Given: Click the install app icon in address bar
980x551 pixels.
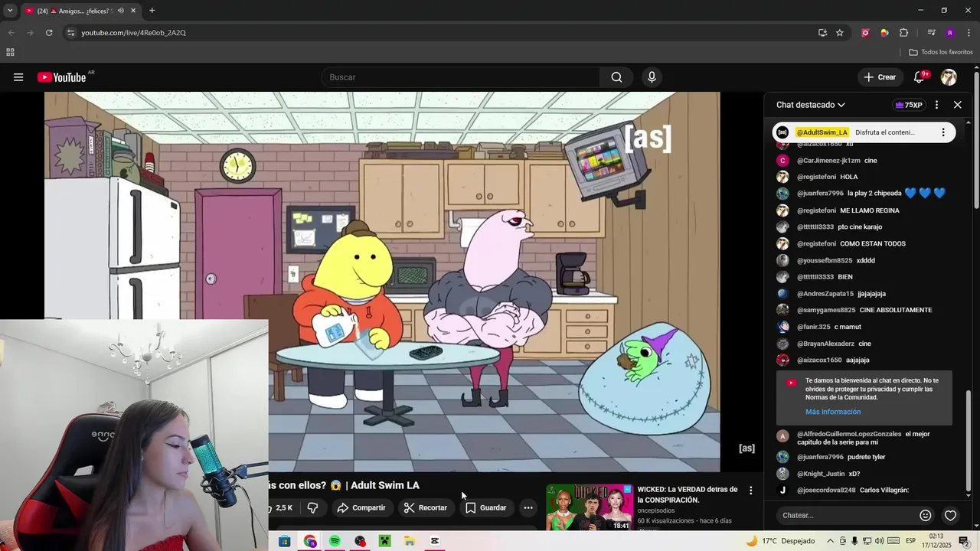Looking at the screenshot, I should coord(822,33).
